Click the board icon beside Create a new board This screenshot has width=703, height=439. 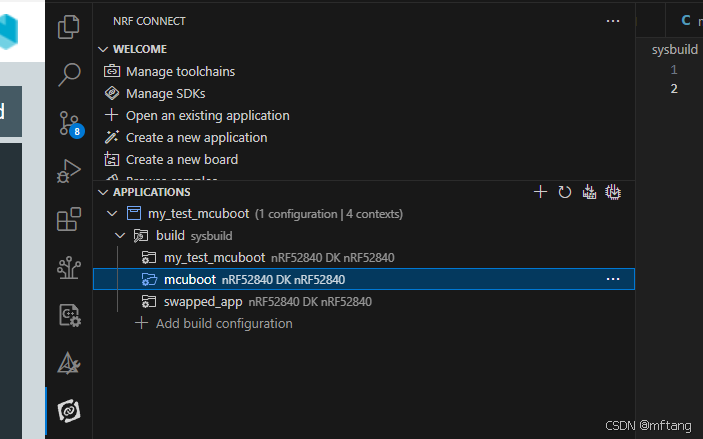(112, 159)
